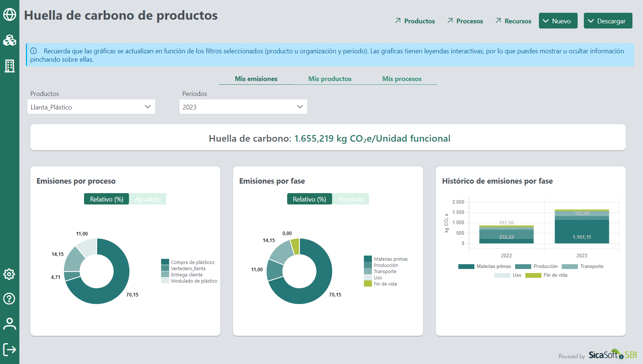Image resolution: width=643 pixels, height=364 pixels.
Task: Click the arrow icon next to Procesos link
Action: [450, 21]
